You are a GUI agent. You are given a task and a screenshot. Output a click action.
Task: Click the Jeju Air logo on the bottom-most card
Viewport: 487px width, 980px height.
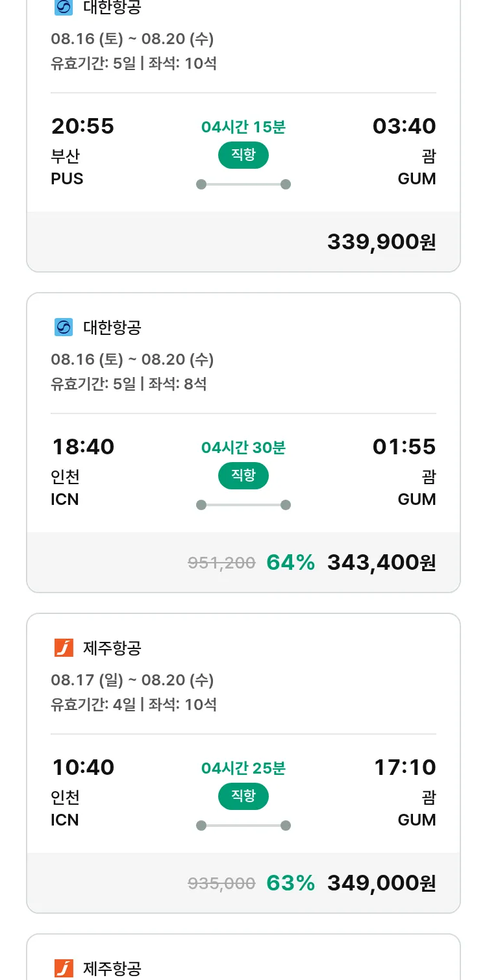pyautogui.click(x=64, y=968)
